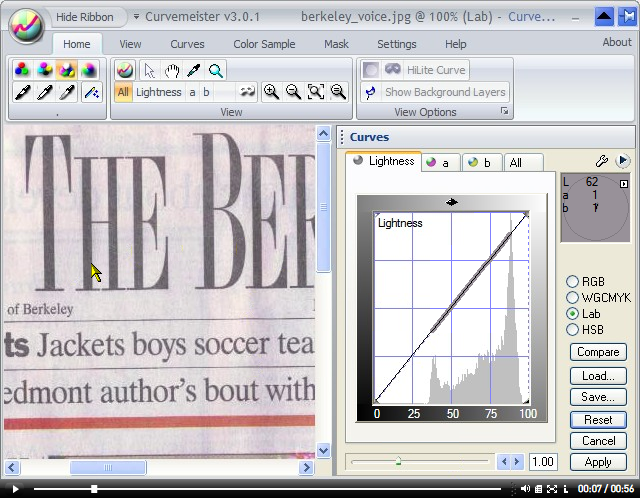Zoom in with the plus magnifier
The height and width of the screenshot is (498, 640).
pyautogui.click(x=271, y=92)
